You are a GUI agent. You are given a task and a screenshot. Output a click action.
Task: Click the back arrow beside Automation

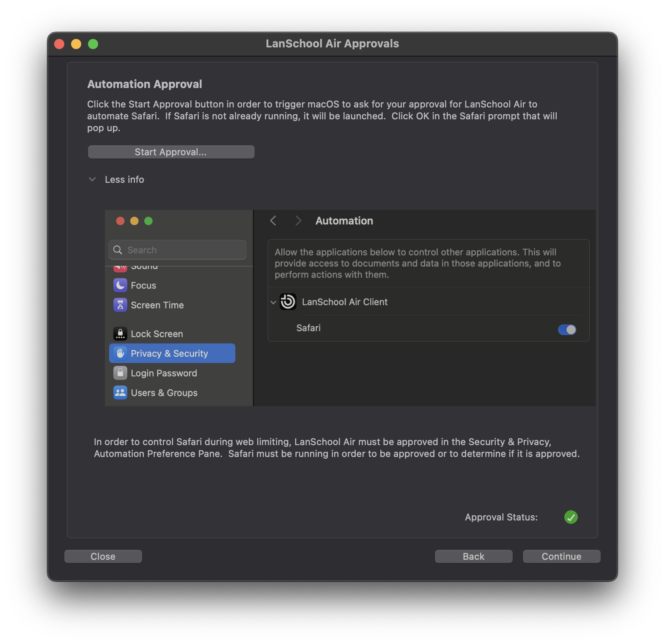273,220
